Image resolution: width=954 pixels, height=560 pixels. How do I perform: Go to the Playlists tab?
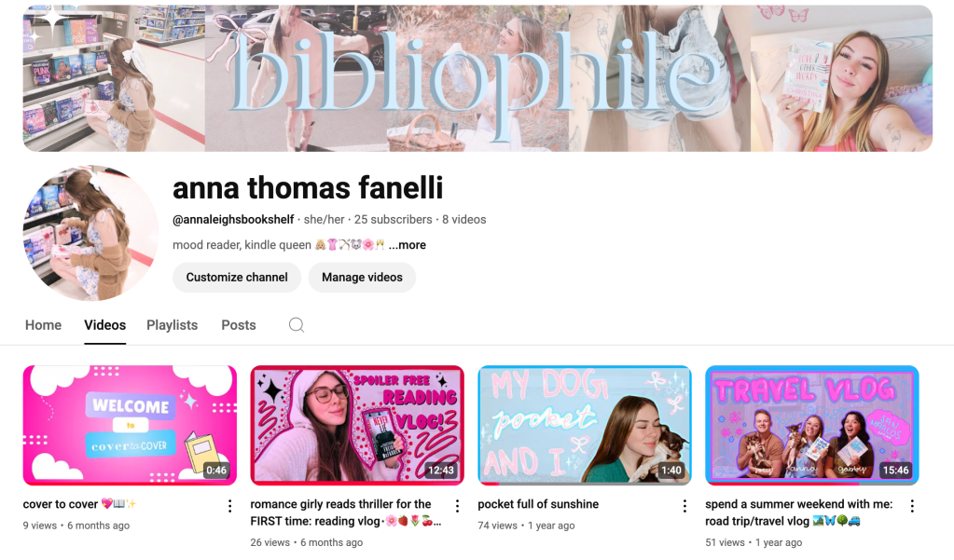click(x=173, y=325)
